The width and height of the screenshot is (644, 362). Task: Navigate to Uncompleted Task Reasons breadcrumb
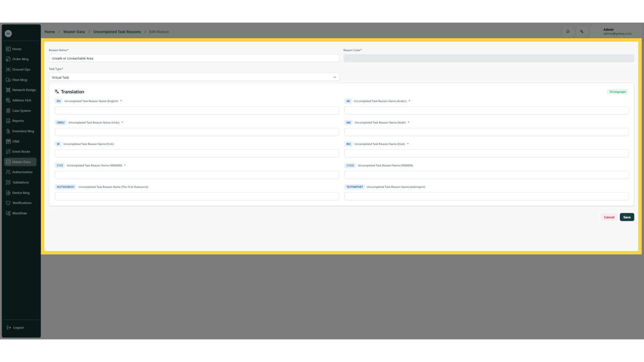[117, 32]
